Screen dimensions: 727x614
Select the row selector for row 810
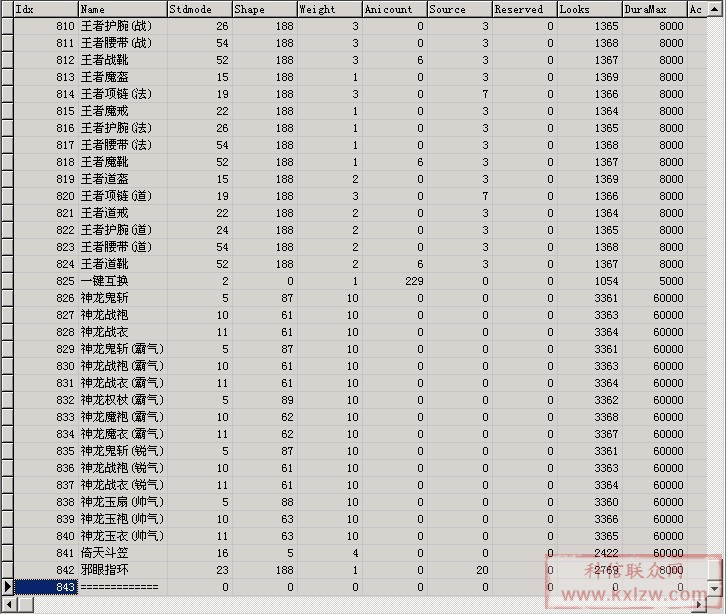7,26
